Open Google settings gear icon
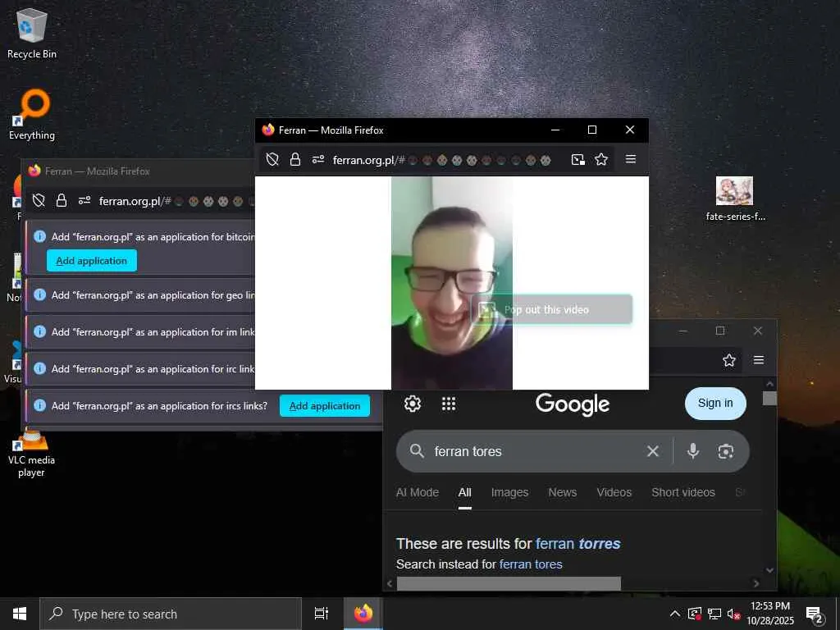This screenshot has width=840, height=630. coord(413,404)
